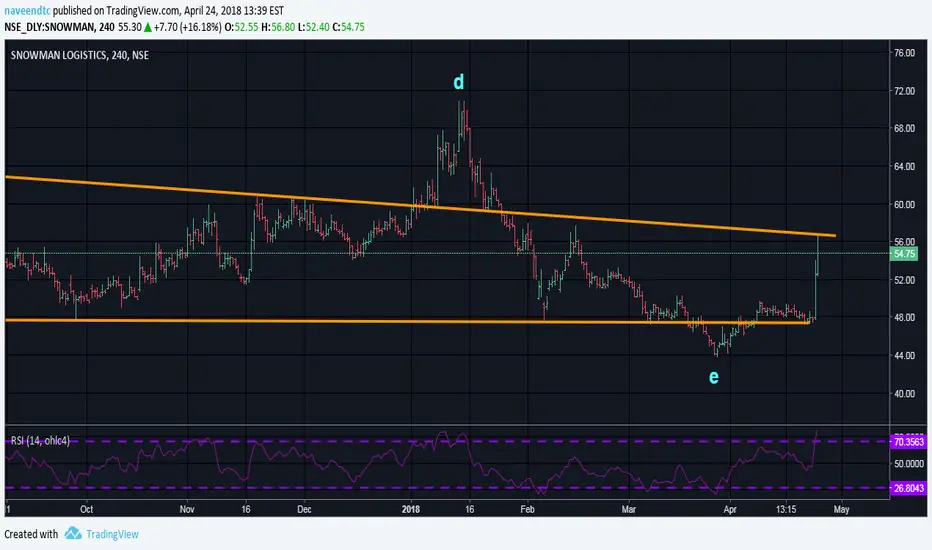The image size is (932, 550).
Task: Click the 72.00 price axis label
Action: (x=904, y=91)
